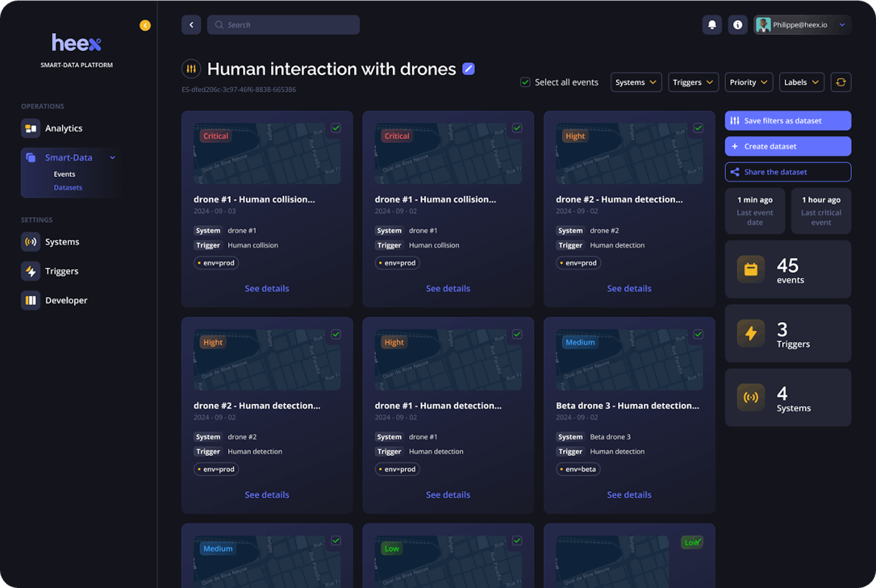
Task: Click the info icon near the profile
Action: point(738,25)
